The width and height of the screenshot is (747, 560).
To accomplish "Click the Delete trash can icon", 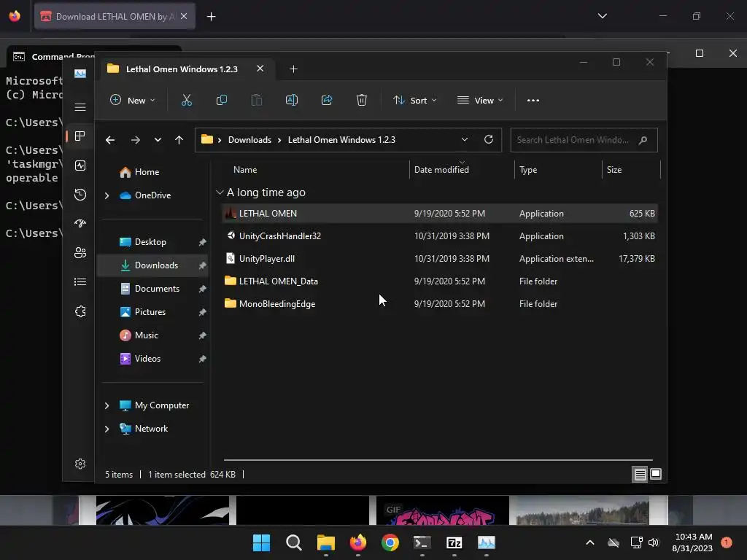I will 362,100.
